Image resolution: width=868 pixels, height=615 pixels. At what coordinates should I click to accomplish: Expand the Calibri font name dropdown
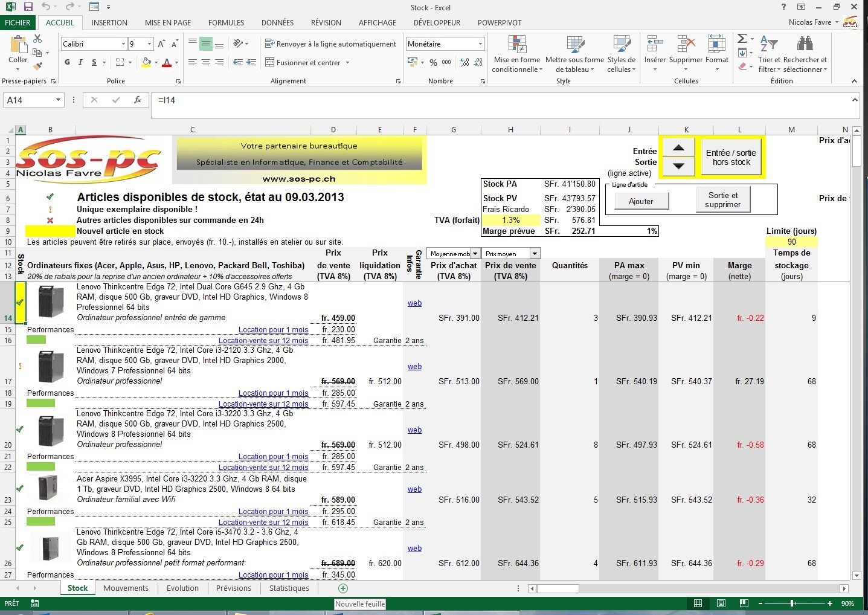point(123,44)
